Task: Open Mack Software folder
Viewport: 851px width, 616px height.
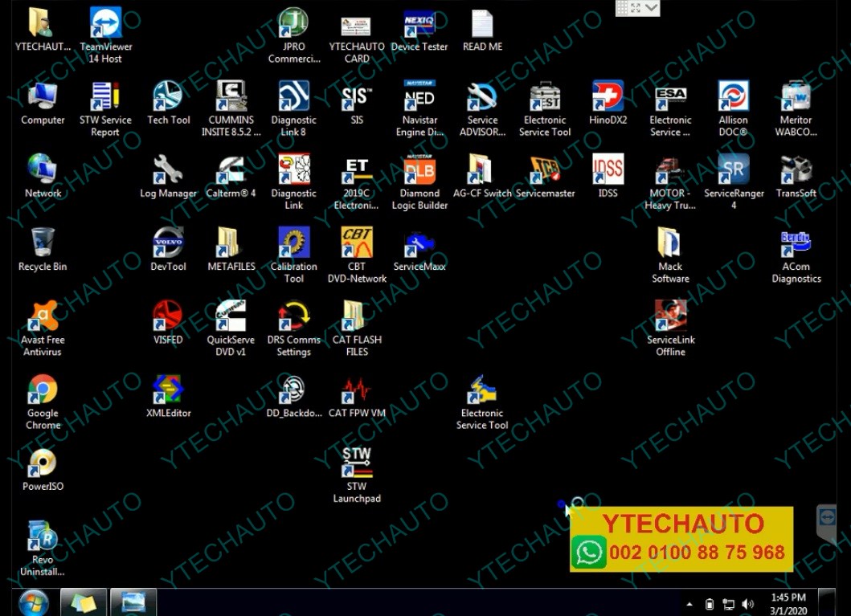Action: coord(671,255)
